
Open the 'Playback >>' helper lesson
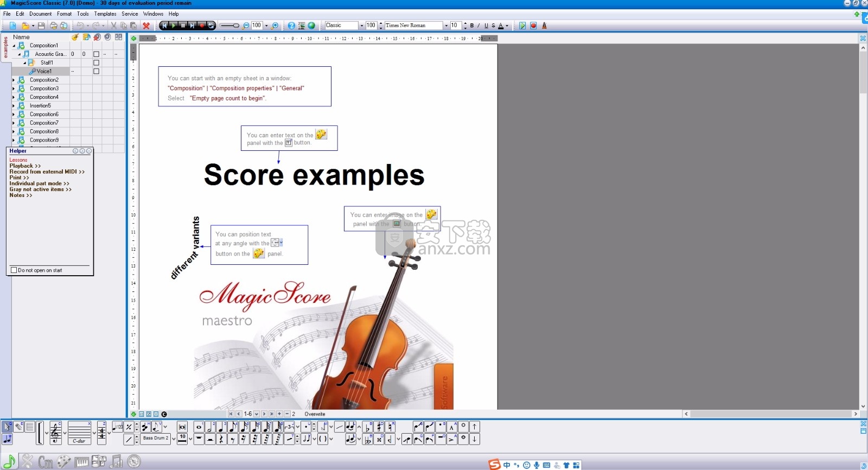(25, 166)
